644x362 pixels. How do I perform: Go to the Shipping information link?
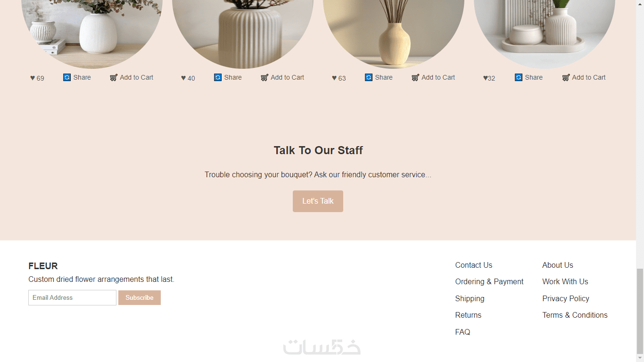pyautogui.click(x=470, y=298)
